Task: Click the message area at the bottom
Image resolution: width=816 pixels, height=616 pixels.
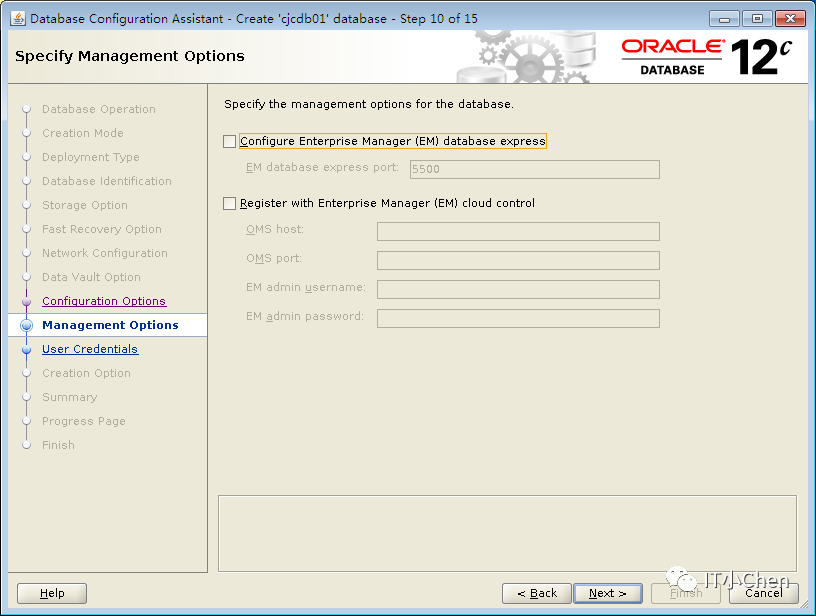Action: (507, 534)
